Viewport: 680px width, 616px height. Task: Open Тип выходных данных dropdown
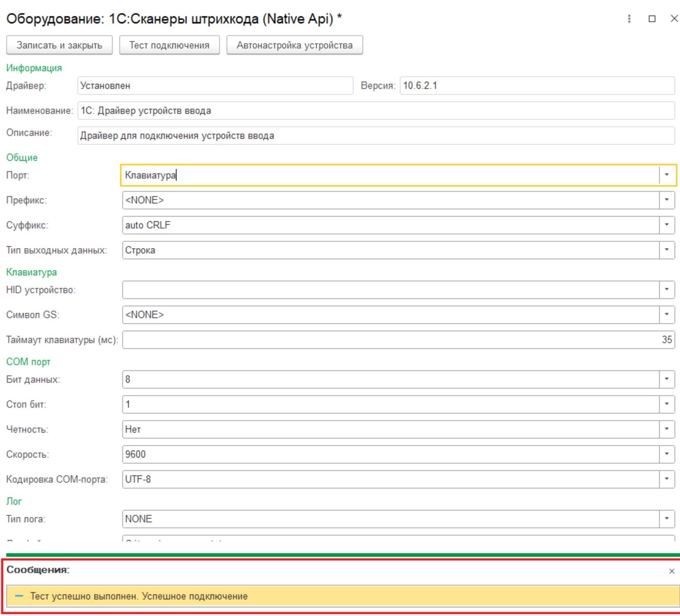tap(667, 250)
